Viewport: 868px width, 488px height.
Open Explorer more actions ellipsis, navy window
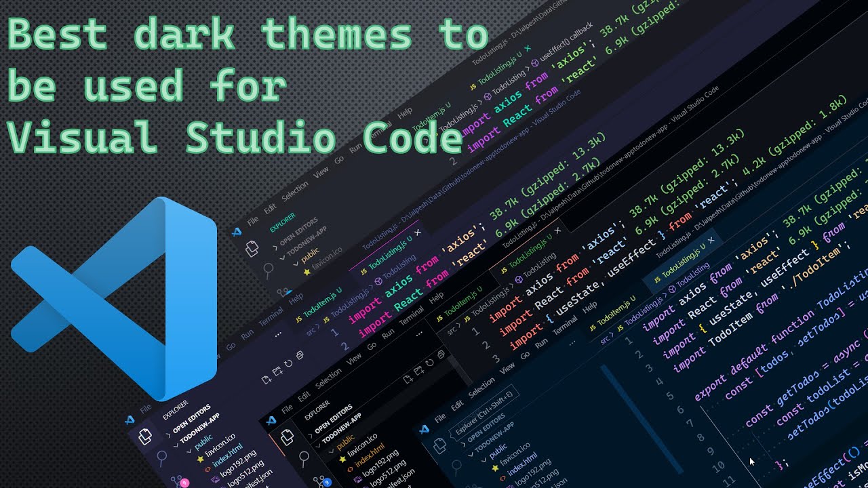[x=572, y=342]
